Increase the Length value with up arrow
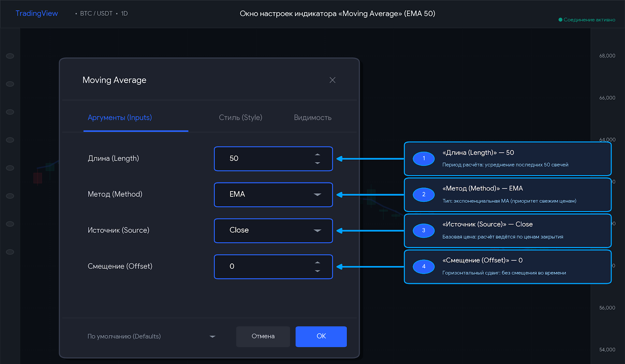 coord(318,155)
